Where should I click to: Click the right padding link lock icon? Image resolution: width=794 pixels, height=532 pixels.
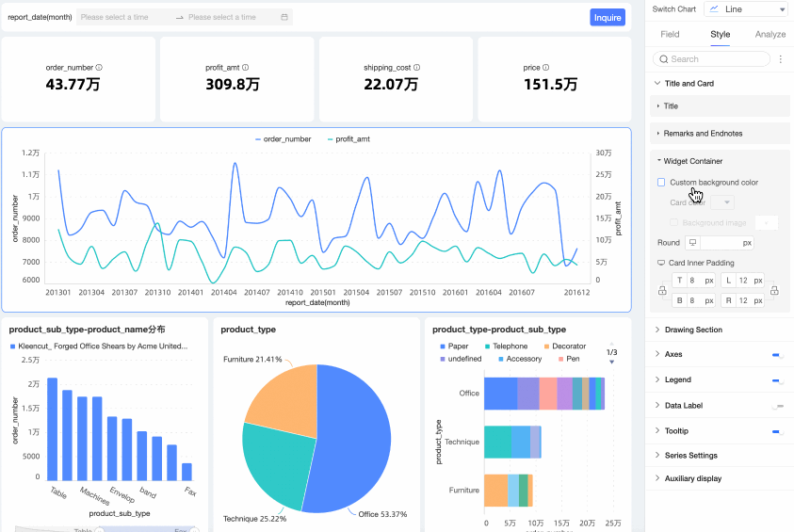tap(774, 291)
